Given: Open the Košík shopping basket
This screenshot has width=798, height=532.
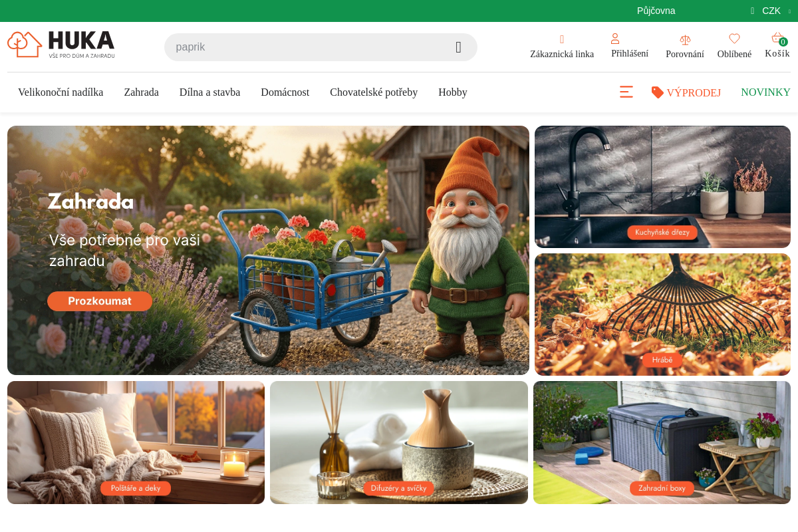Looking at the screenshot, I should (x=777, y=39).
